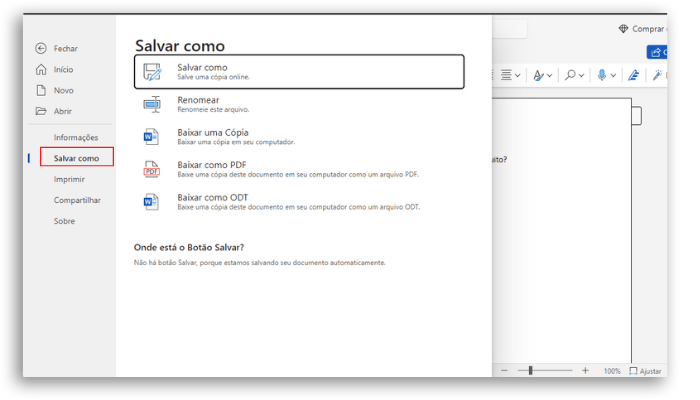700x400 pixels.
Task: Open the Abrir sidebar entry
Action: point(62,111)
